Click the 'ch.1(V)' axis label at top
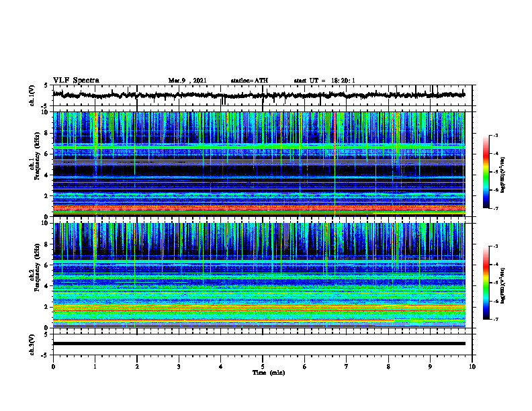This screenshot has height=411, width=532. click(32, 95)
